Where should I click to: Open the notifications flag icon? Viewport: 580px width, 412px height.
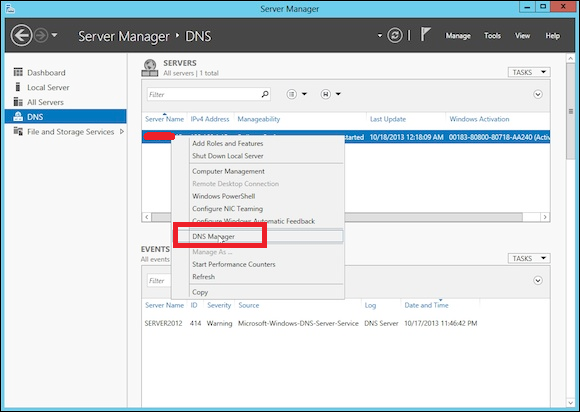(425, 35)
